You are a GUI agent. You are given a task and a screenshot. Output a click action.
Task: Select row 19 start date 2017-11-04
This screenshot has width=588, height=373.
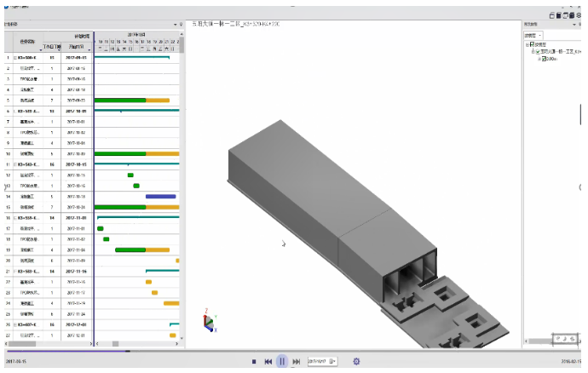[77, 250]
